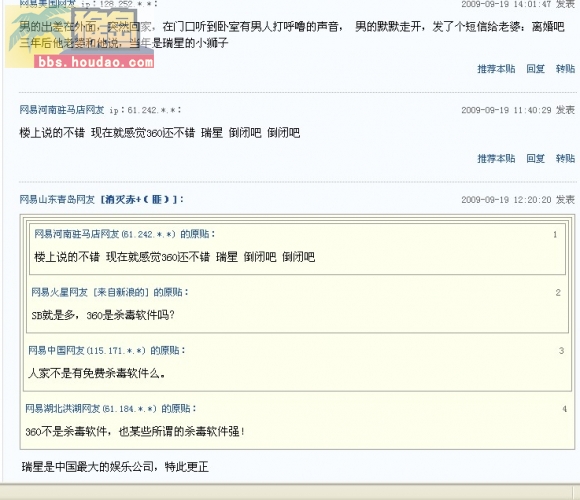
Task: Click 转贴 under the 驻马店 comment
Action: (x=565, y=159)
